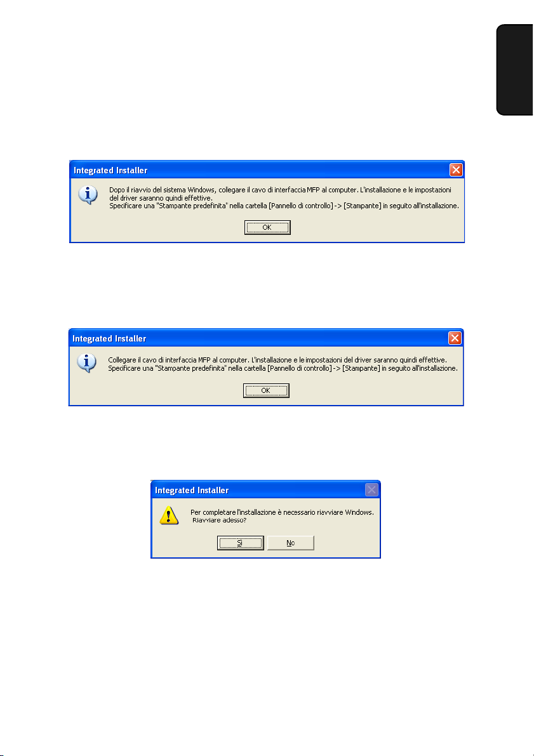The height and width of the screenshot is (756, 534).
Task: Click OK in the "Collegare il cavo" dialog
Action: tap(266, 390)
